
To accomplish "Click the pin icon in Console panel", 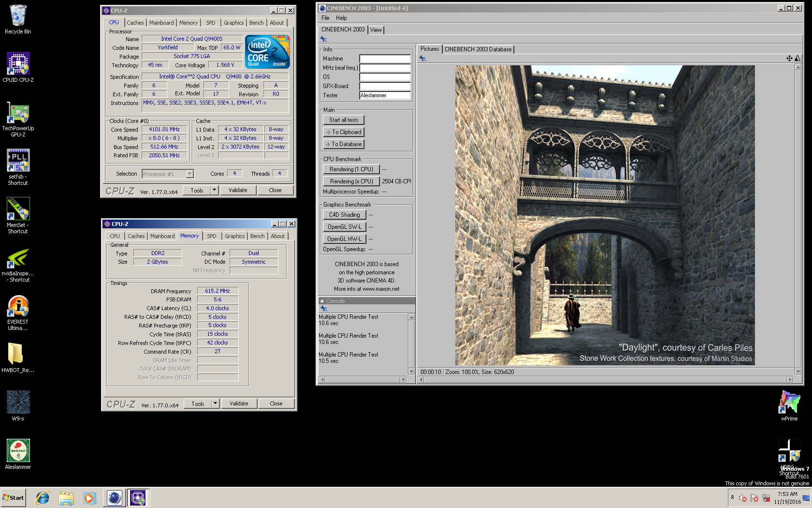I will tap(324, 309).
